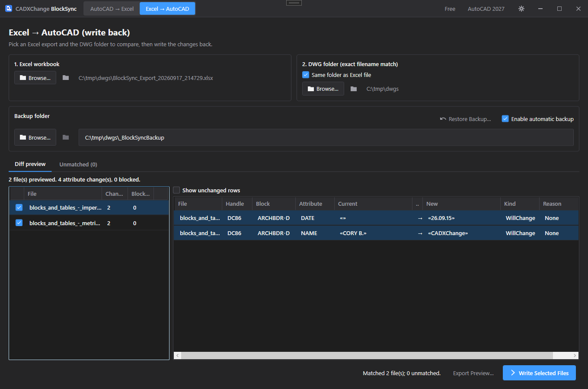Browse for the DWG folder
Viewport: 588px width, 389px height.
tap(323, 89)
